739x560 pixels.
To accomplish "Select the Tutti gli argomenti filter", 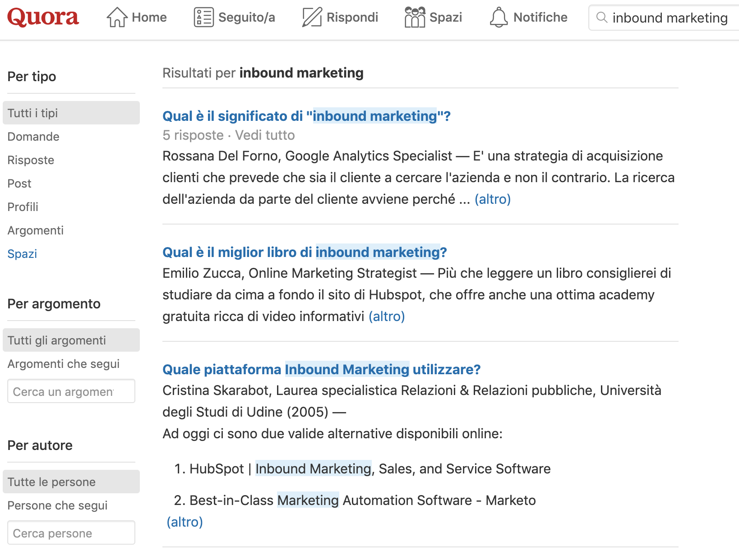I will tap(71, 340).
